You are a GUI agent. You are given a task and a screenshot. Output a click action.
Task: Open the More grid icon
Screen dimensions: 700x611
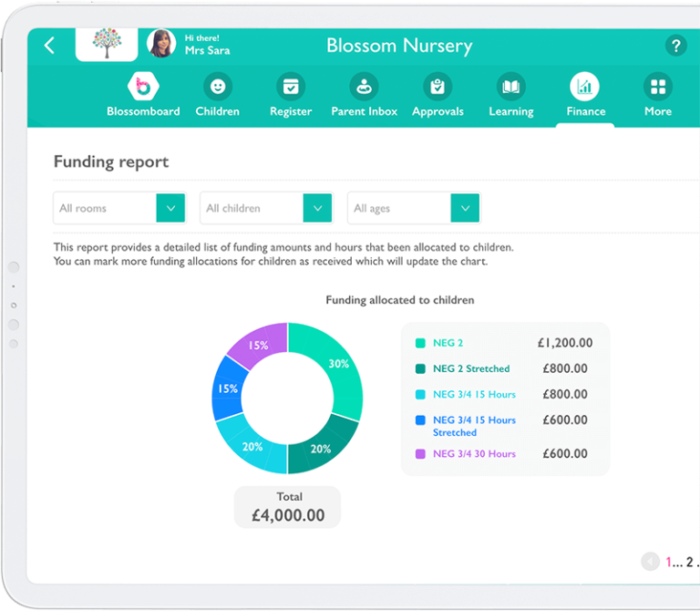tap(657, 88)
